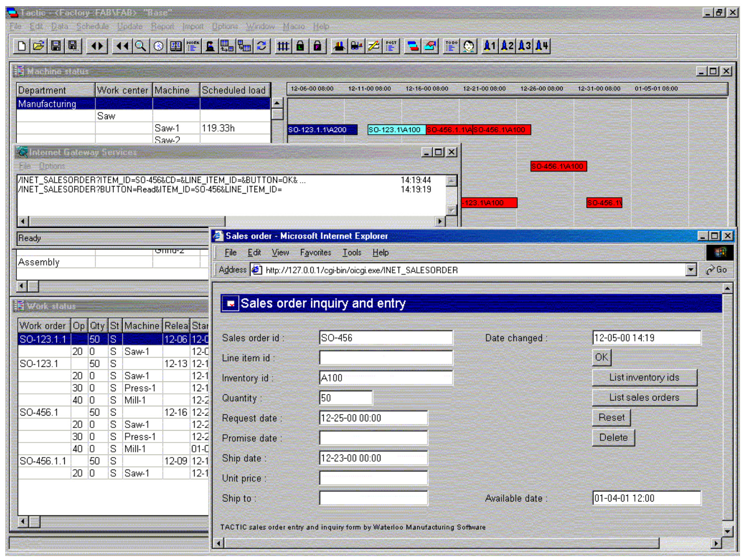Click the magnifying glass zoom icon
744x560 pixels.
click(141, 46)
